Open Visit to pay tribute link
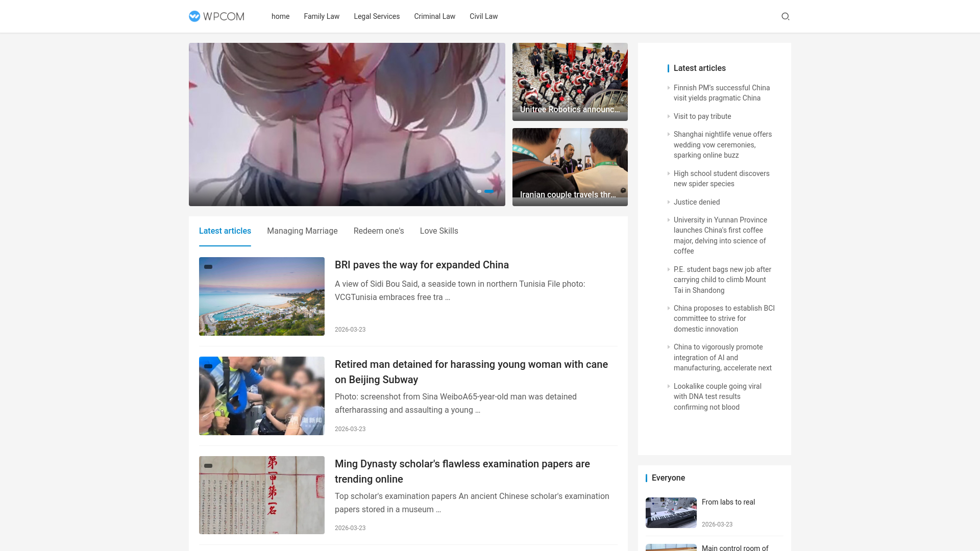This screenshot has height=551, width=980. [702, 116]
